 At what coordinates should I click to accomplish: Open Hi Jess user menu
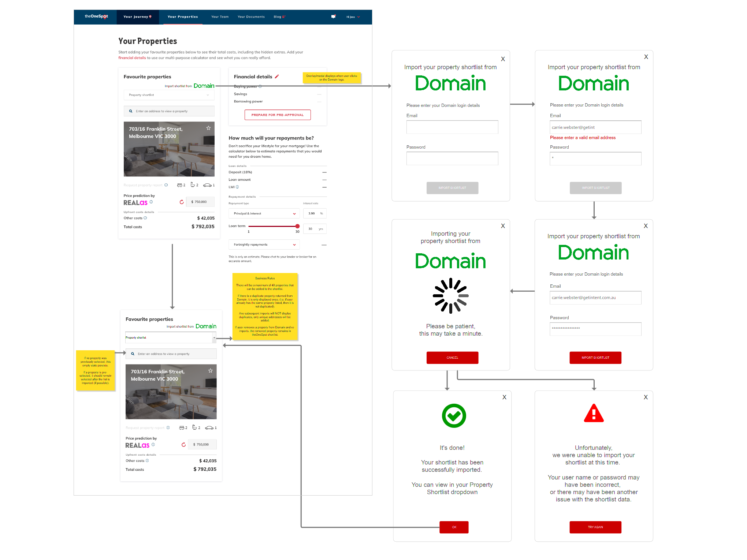[x=353, y=17]
